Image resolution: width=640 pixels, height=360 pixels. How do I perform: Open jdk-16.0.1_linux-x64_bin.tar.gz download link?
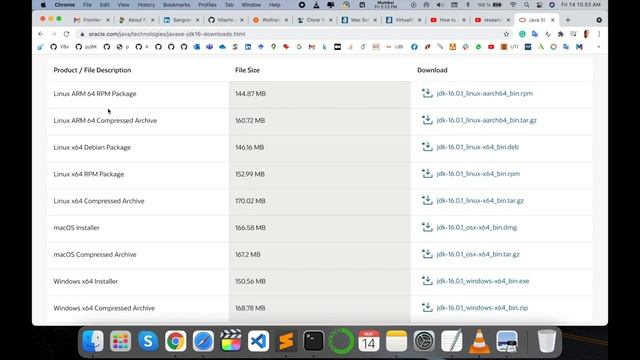[x=480, y=201]
